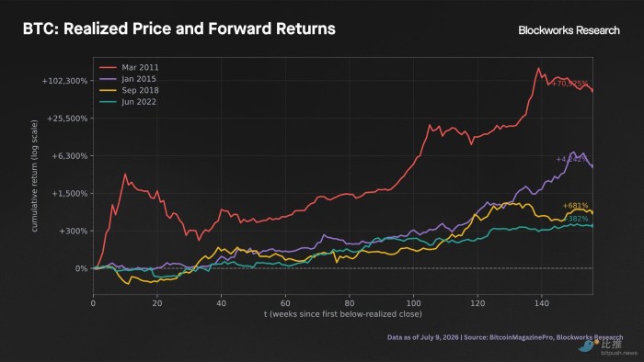Click the 100 weeks x-axis tick
This screenshot has height=362, width=644.
tap(413, 303)
